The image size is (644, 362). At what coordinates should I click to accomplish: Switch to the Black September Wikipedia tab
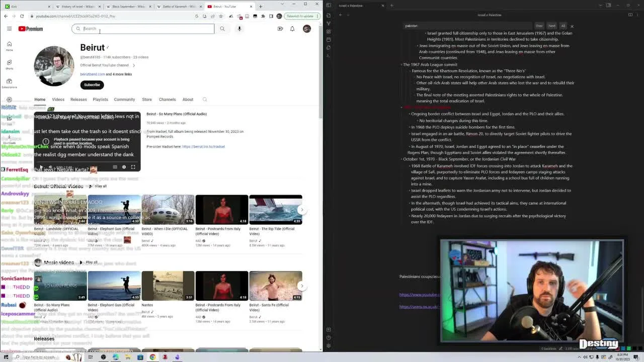[128, 7]
